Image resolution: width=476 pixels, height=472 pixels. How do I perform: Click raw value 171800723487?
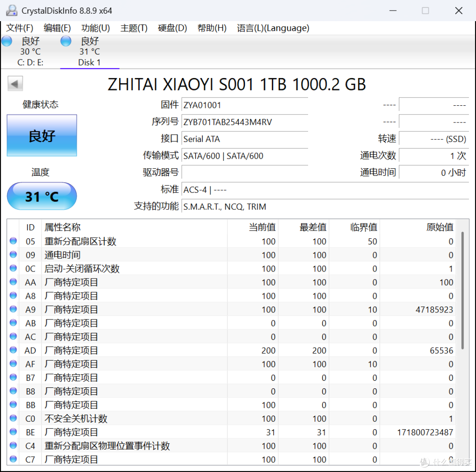point(425,432)
